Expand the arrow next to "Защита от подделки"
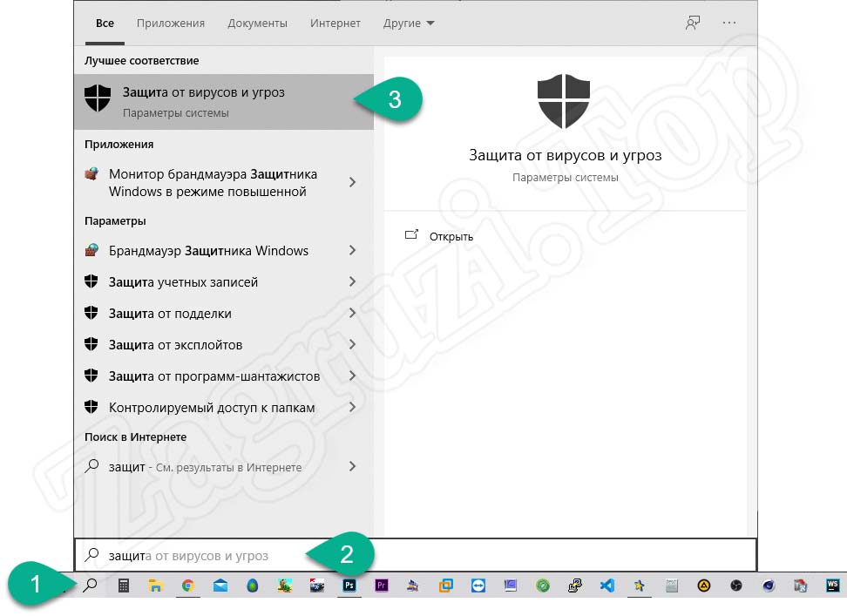The width and height of the screenshot is (847, 616). [352, 313]
